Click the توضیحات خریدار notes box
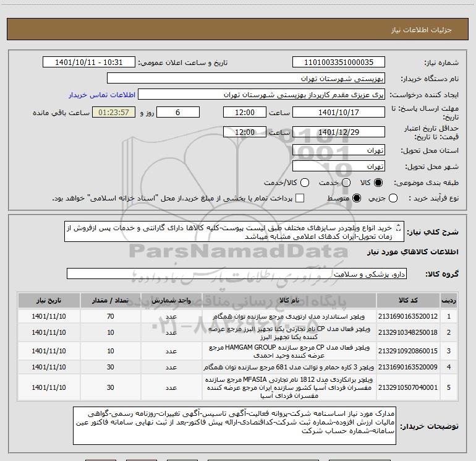The width and height of the screenshot is (476, 461). click(x=234, y=426)
